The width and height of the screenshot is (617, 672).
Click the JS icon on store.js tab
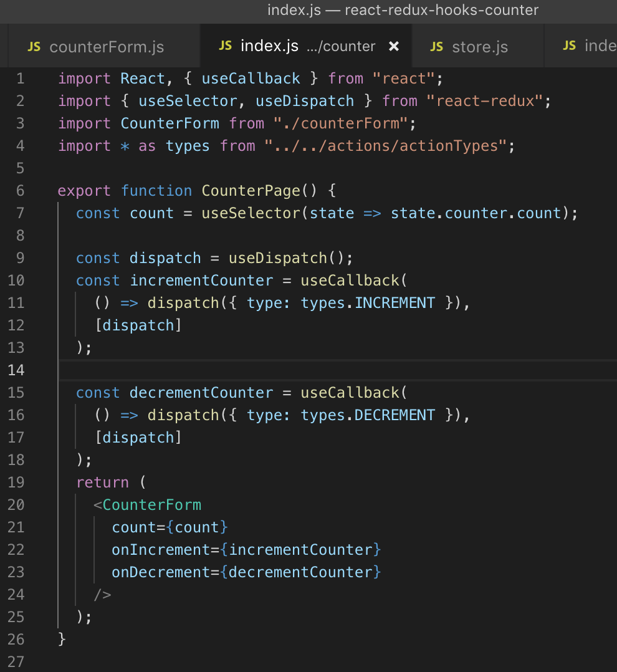[x=437, y=47]
